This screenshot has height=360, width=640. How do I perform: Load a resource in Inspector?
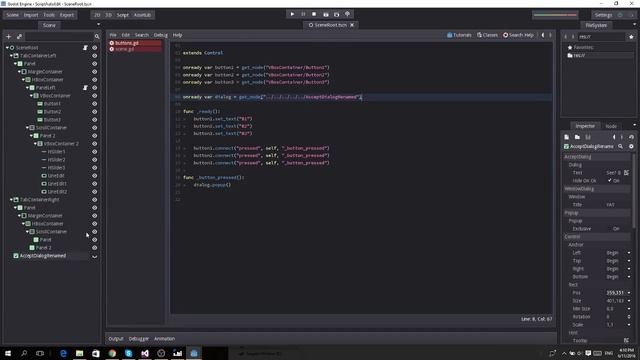click(577, 137)
